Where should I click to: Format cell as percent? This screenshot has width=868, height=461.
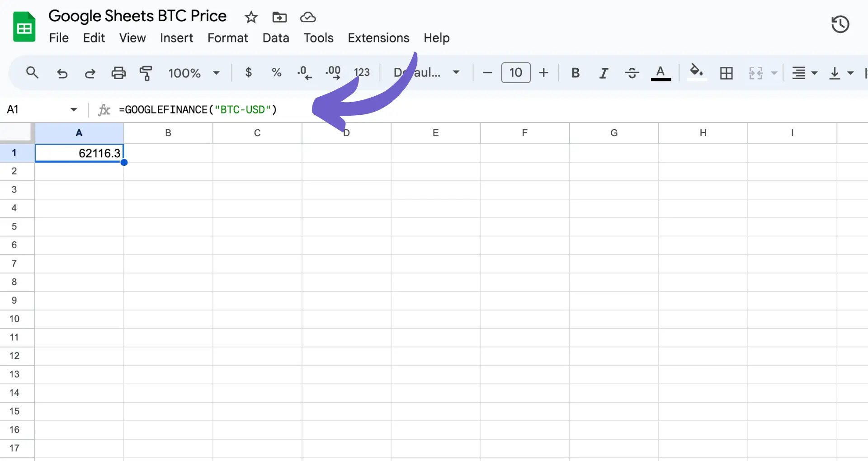click(x=276, y=72)
